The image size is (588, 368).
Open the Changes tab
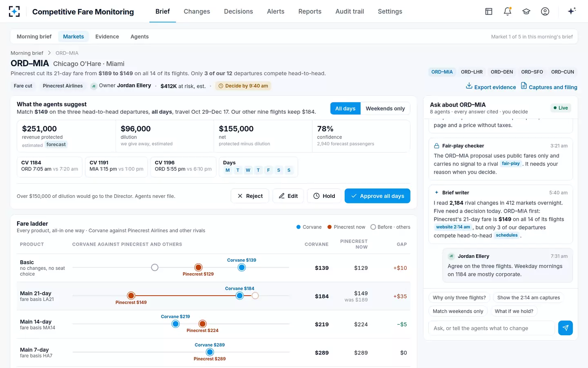tap(197, 11)
